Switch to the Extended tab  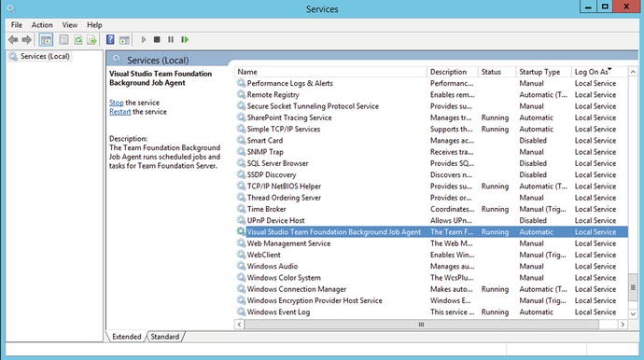[x=127, y=337]
